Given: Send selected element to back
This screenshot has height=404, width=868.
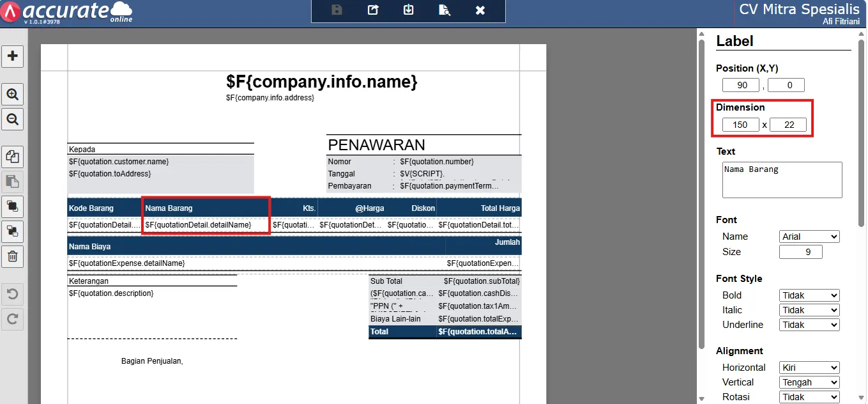Looking at the screenshot, I should click(x=12, y=231).
